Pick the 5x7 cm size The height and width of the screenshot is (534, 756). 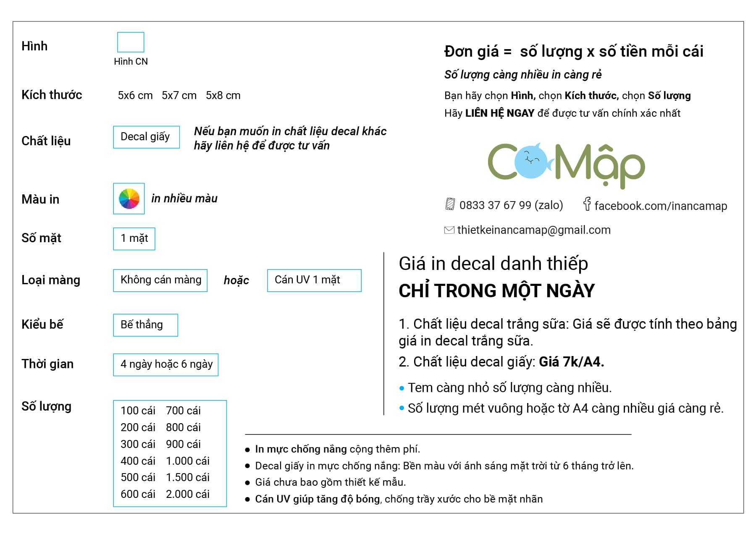point(179,95)
